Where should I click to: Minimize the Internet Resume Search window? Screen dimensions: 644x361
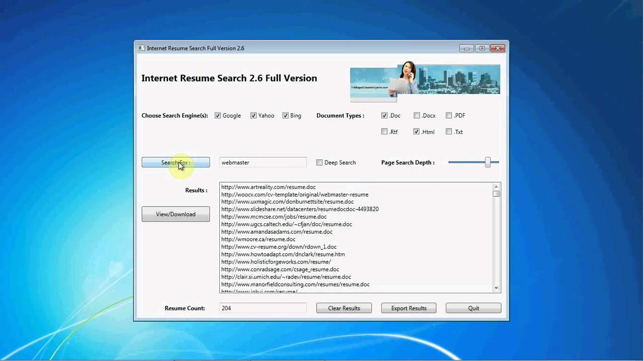click(x=466, y=48)
